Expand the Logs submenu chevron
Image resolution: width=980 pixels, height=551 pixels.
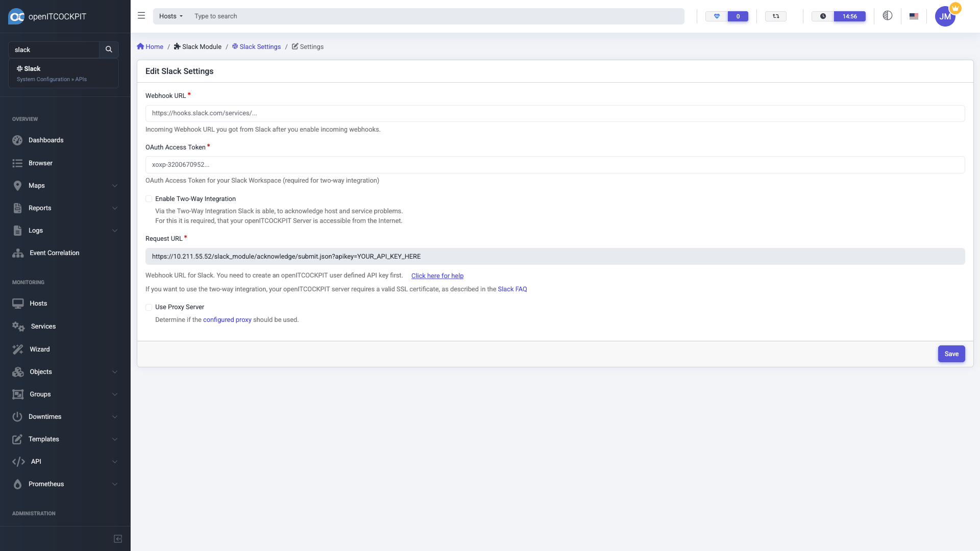click(115, 231)
